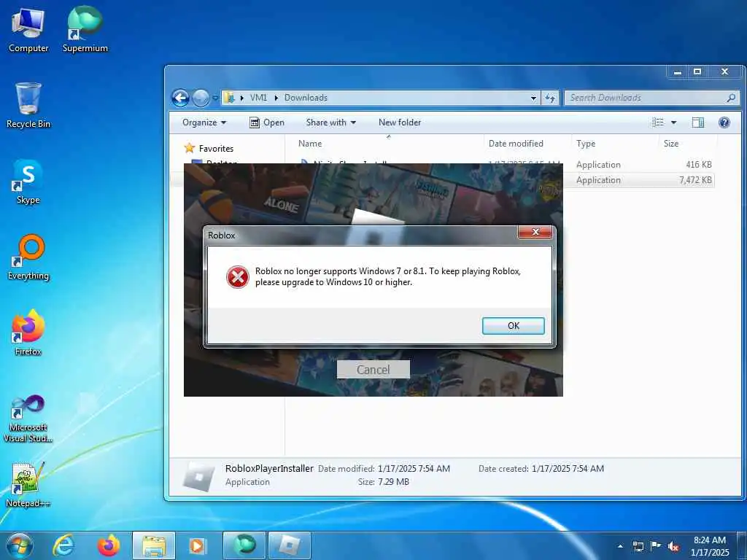Open the Share with menu

[330, 122]
